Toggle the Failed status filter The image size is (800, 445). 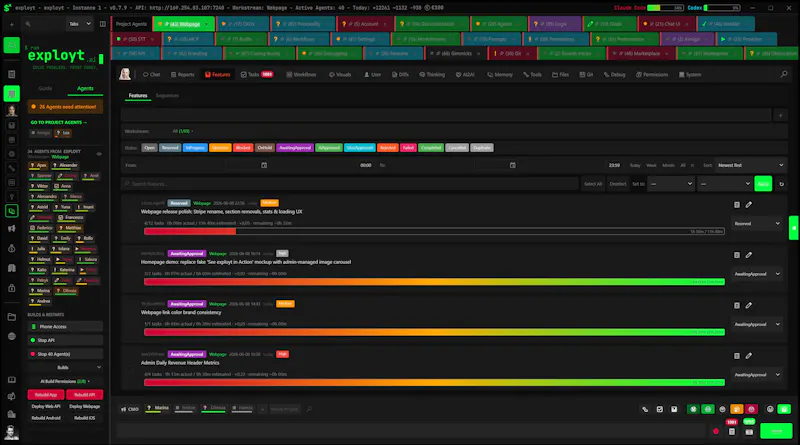point(408,148)
